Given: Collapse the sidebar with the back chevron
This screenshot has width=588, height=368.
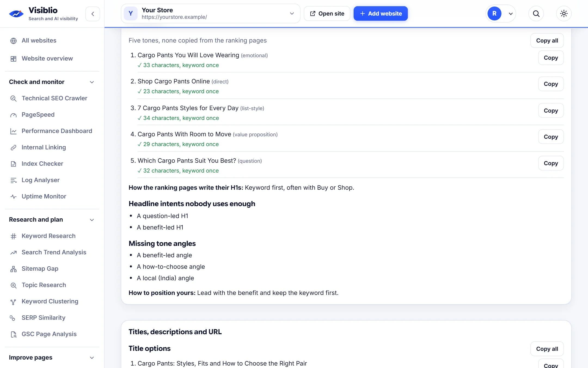Looking at the screenshot, I should 93,14.
